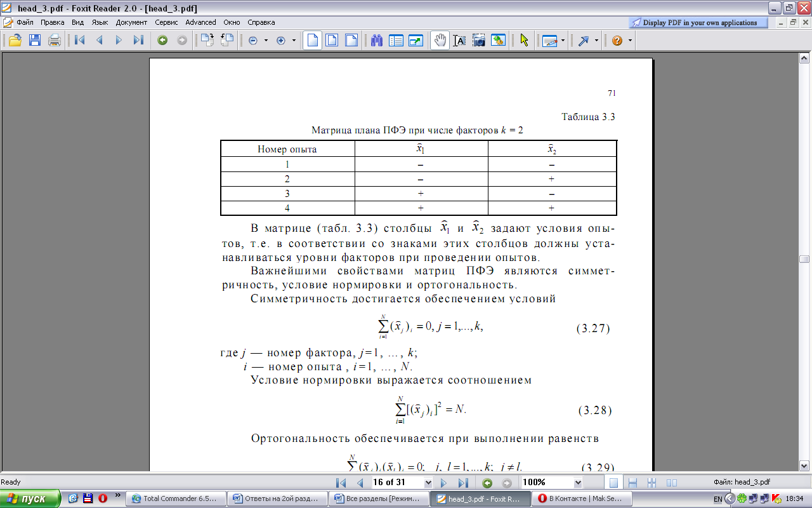Select Actual Size page view icon
Viewport: 812px width, 508px height.
[x=311, y=41]
